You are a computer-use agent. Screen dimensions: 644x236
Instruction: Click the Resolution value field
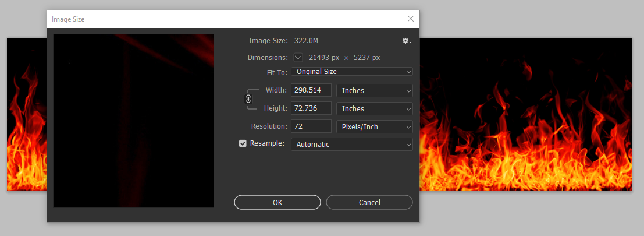coord(311,126)
